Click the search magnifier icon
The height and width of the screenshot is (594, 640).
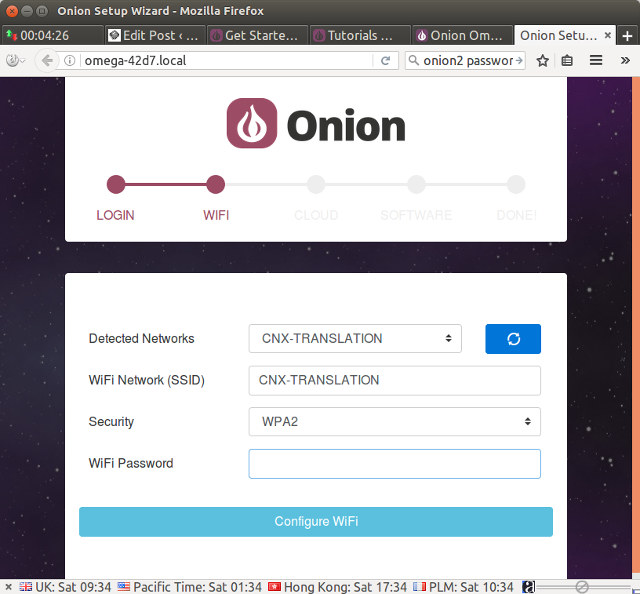pos(413,60)
